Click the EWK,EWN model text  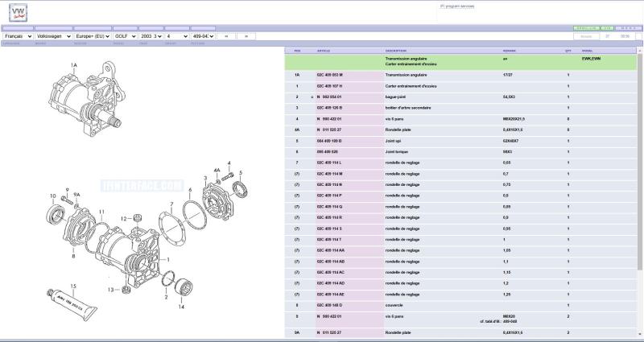(x=591, y=59)
